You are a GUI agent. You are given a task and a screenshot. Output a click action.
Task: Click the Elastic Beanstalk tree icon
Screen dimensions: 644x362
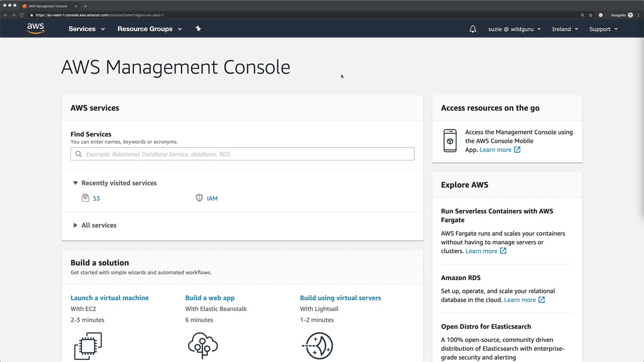[x=203, y=345]
